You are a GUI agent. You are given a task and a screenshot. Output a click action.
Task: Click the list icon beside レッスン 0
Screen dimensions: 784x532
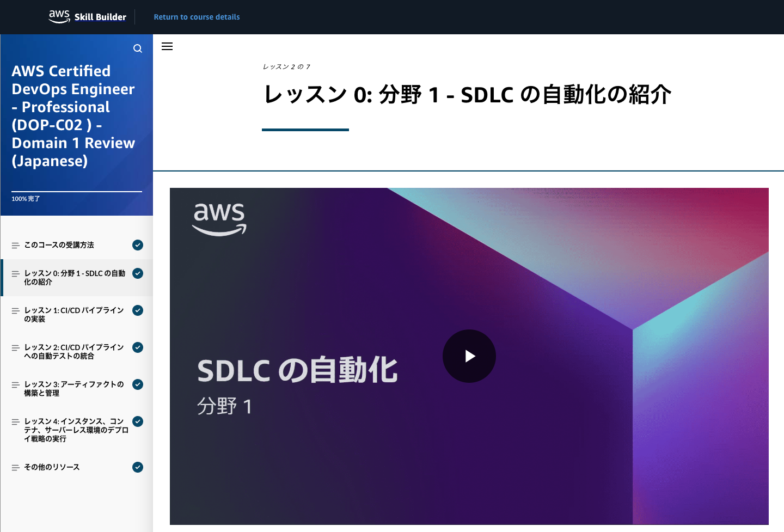[x=15, y=273]
